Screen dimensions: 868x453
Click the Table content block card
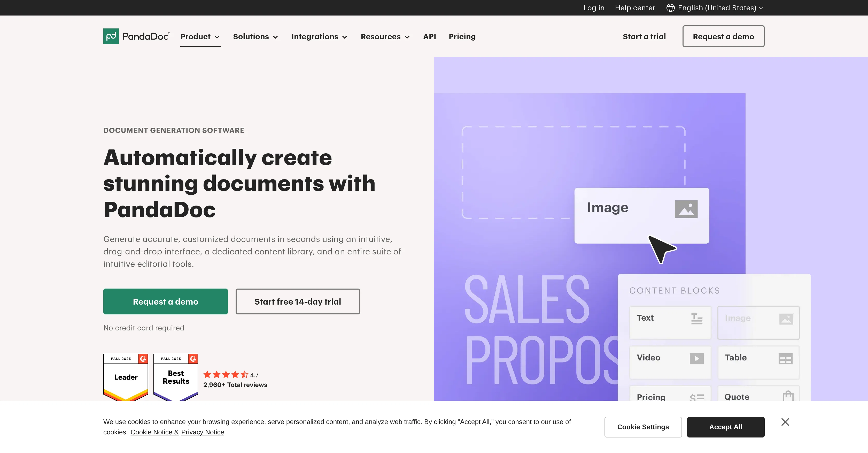pos(758,362)
